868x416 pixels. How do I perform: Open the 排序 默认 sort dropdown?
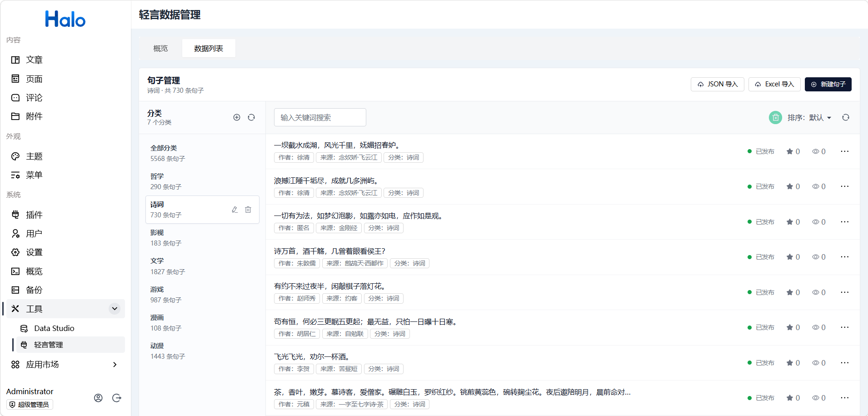[x=809, y=117]
